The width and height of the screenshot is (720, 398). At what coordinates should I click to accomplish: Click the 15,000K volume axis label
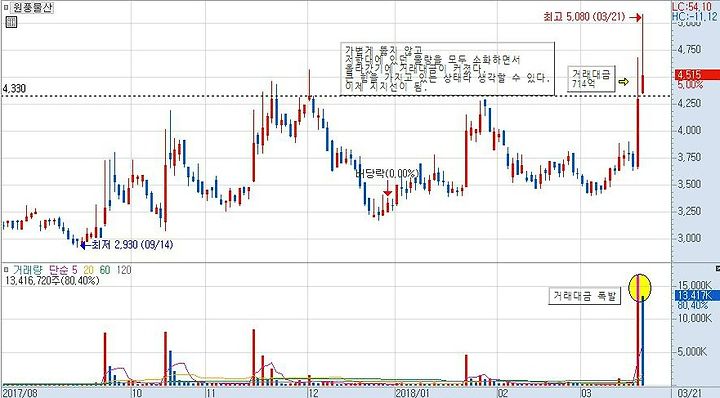[x=694, y=285]
